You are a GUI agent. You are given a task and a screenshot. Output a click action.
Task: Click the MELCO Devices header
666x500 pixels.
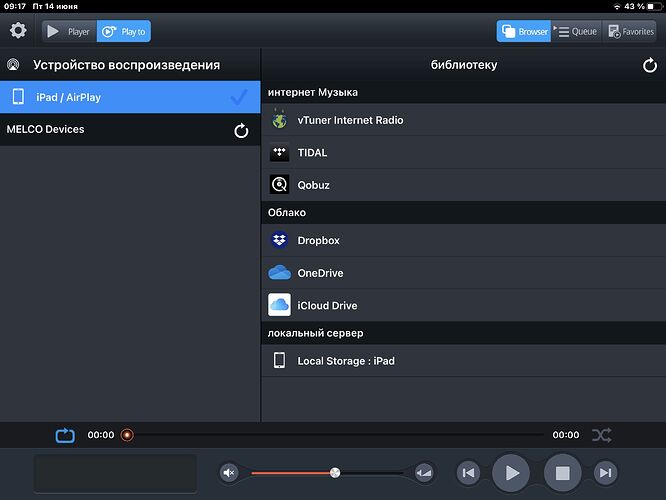pos(130,130)
